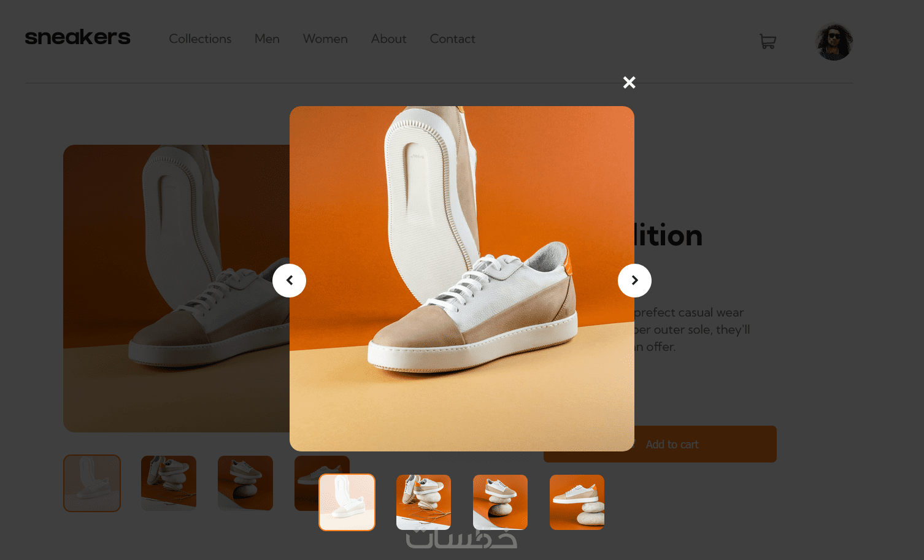This screenshot has width=924, height=560.
Task: Open the Contact menu item
Action: click(452, 39)
